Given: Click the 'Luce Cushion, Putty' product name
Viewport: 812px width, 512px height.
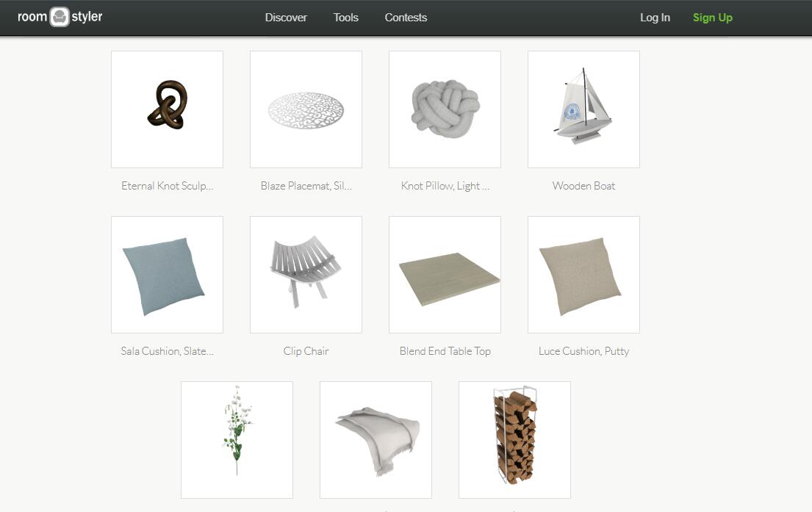Looking at the screenshot, I should click(x=583, y=351).
